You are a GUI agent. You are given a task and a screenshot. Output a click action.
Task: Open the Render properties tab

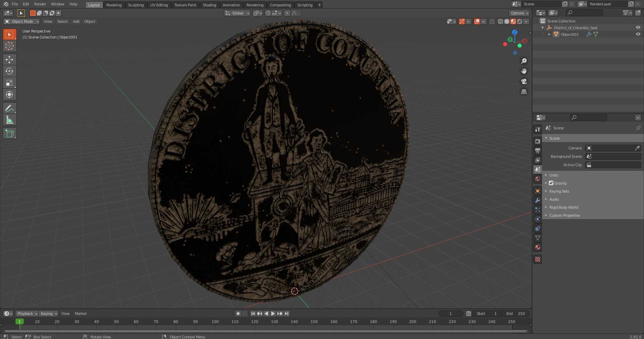click(538, 141)
